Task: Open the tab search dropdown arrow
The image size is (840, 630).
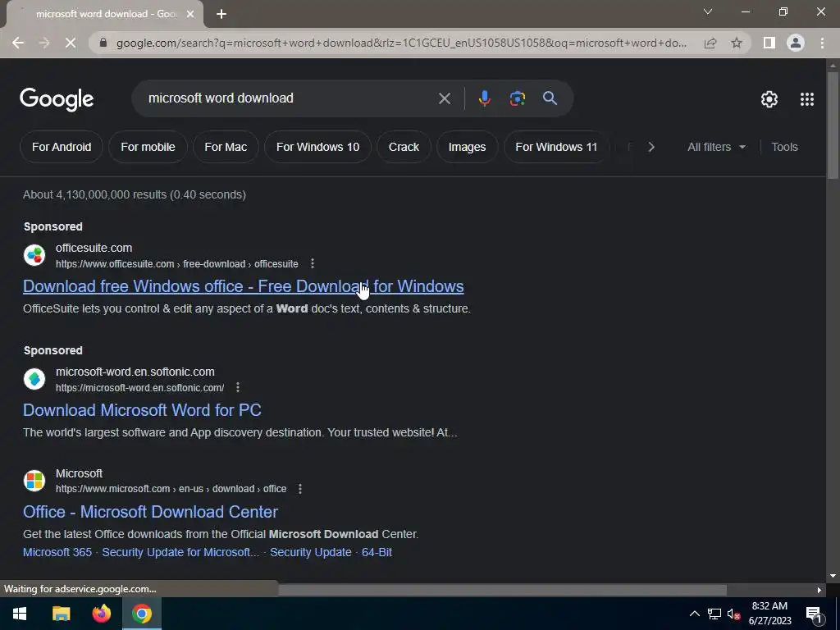Action: (x=708, y=11)
